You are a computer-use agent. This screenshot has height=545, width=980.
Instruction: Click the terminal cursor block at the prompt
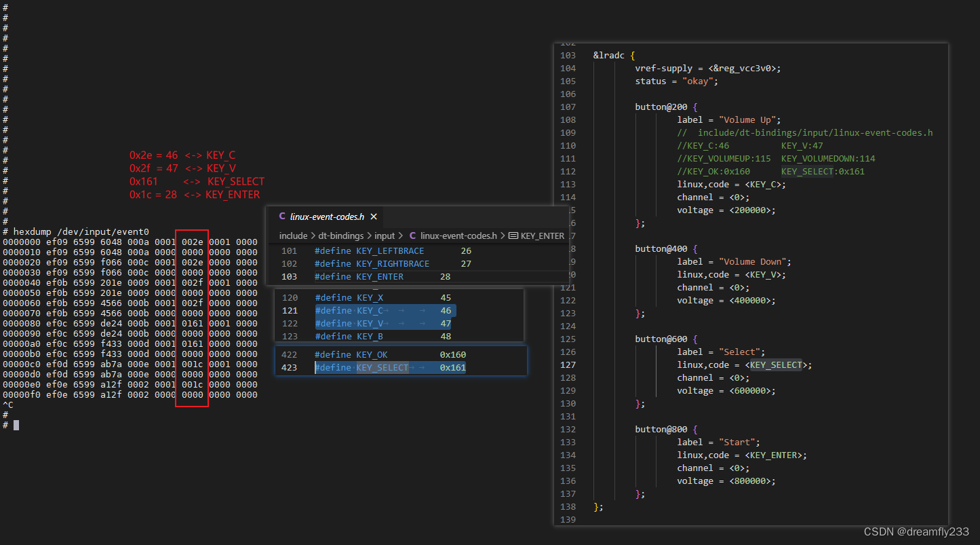16,425
